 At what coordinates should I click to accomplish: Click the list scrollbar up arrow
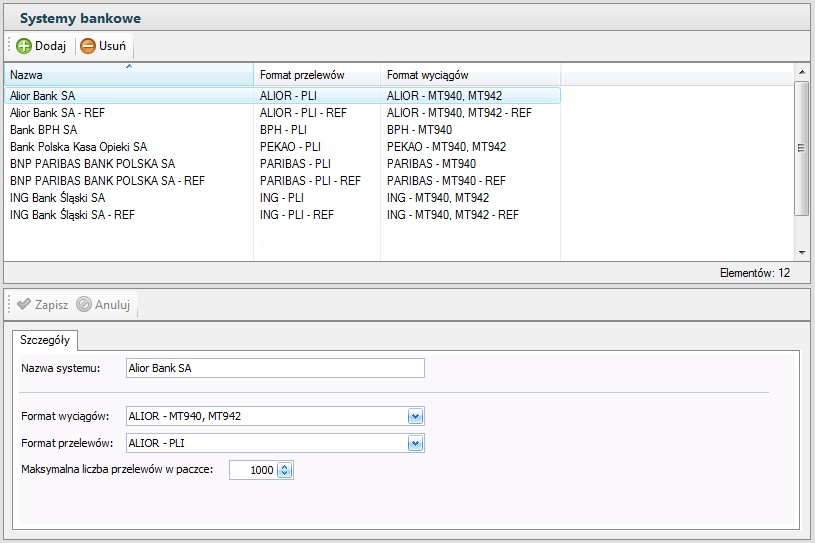coord(802,72)
